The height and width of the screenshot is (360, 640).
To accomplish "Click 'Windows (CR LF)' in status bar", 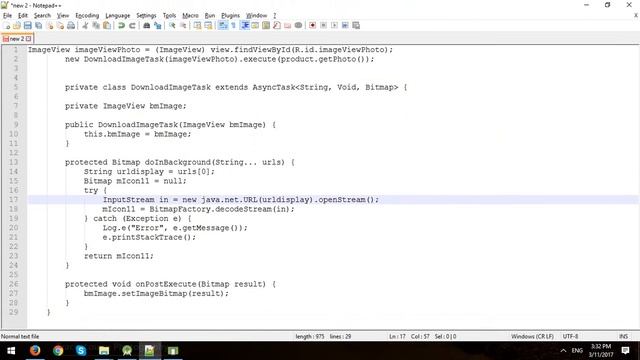I will pyautogui.click(x=532, y=336).
